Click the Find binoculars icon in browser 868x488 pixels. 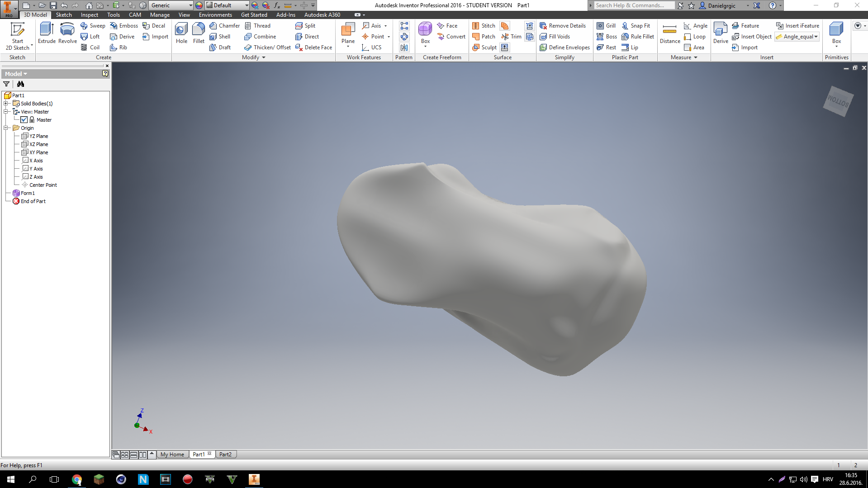(20, 84)
